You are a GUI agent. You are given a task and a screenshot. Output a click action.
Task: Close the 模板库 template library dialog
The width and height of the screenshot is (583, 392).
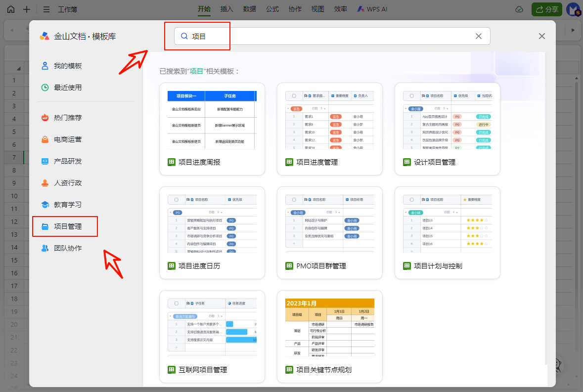click(x=542, y=36)
